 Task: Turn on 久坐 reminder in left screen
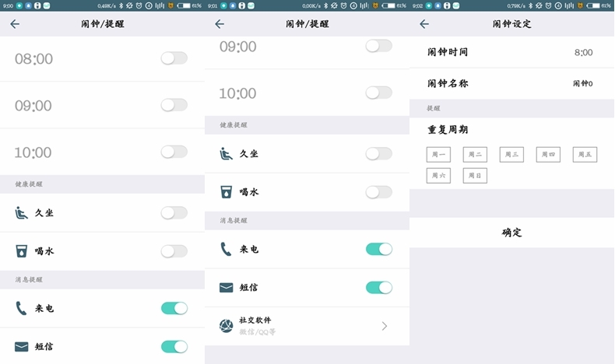[x=174, y=213]
